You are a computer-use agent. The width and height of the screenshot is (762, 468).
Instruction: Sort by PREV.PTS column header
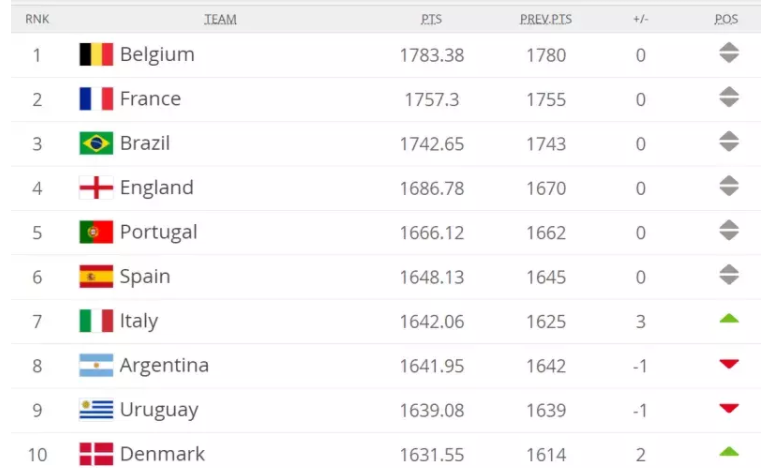click(545, 19)
